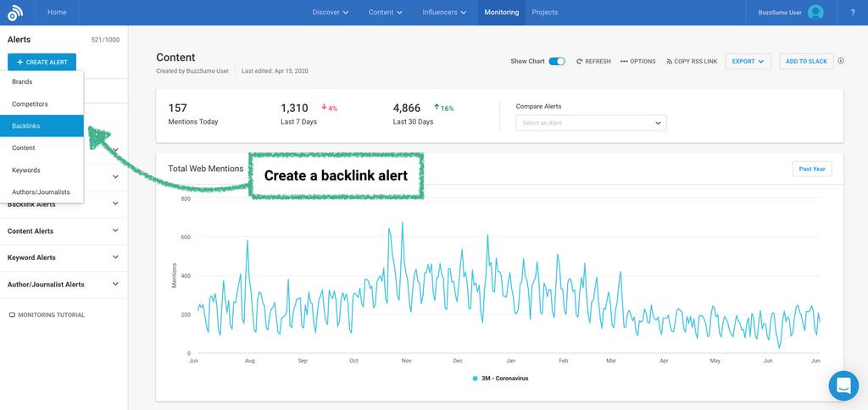Expand the Export dropdown
Screen dimensions: 868x410
tap(748, 61)
